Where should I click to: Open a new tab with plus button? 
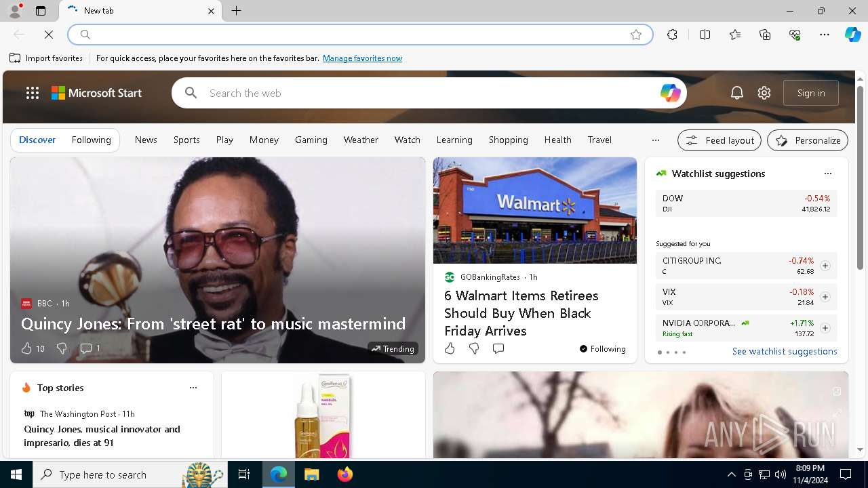coord(237,11)
